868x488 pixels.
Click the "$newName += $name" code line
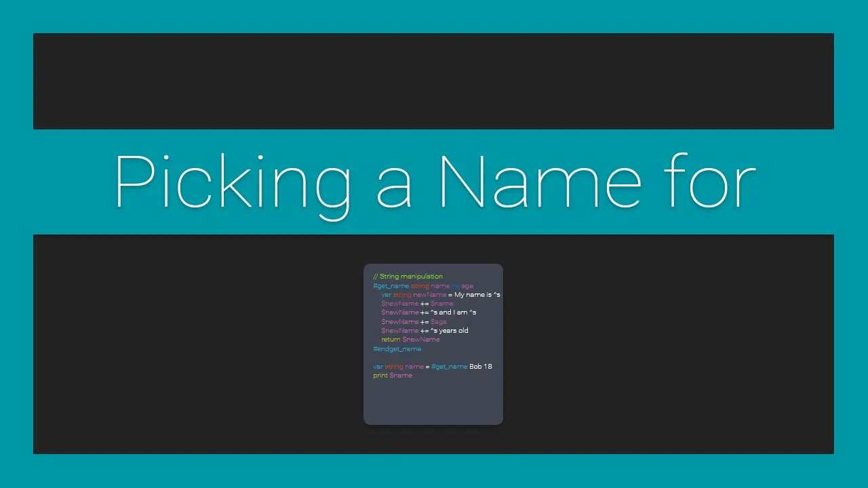417,304
